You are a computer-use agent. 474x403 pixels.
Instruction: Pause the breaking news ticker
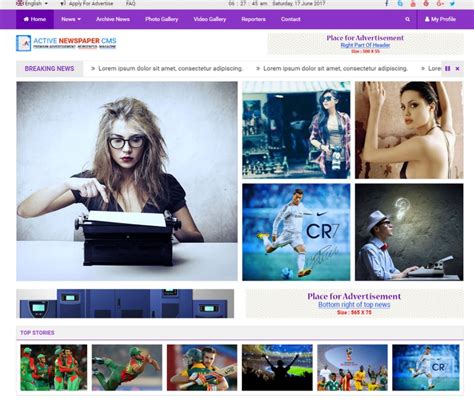point(448,68)
